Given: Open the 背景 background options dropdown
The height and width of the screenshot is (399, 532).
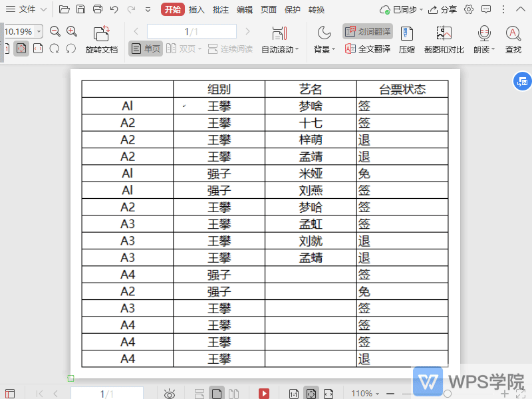Looking at the screenshot, I should coord(324,40).
